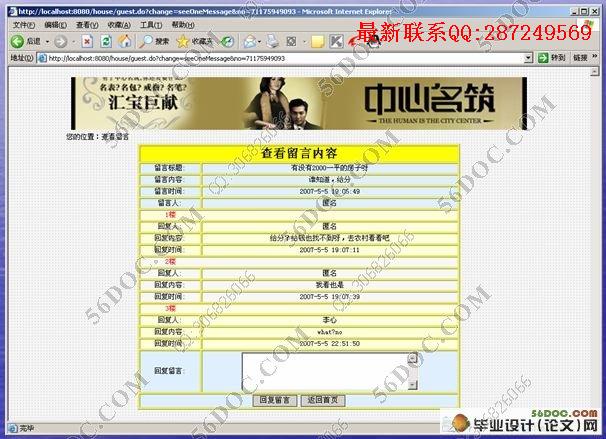Open the 收藏(A) menu
Image resolution: width=606 pixels, height=439 pixels.
pyautogui.click(x=119, y=25)
